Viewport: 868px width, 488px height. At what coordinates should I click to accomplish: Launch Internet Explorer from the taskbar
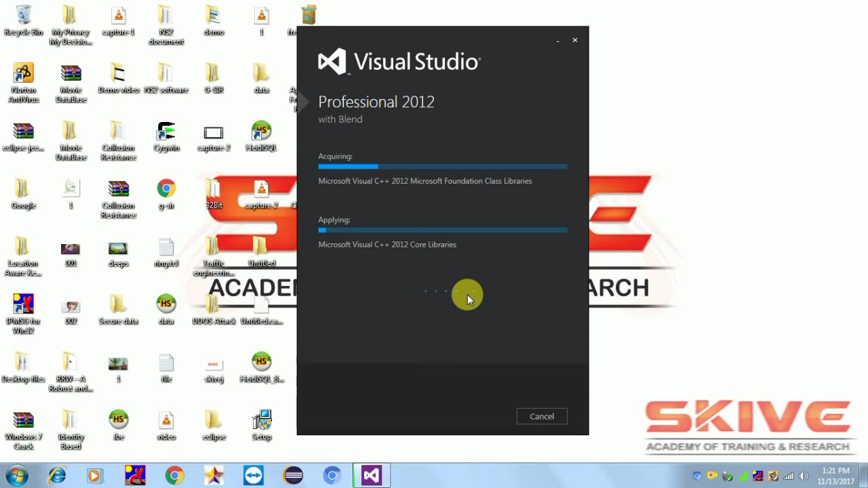tap(57, 475)
